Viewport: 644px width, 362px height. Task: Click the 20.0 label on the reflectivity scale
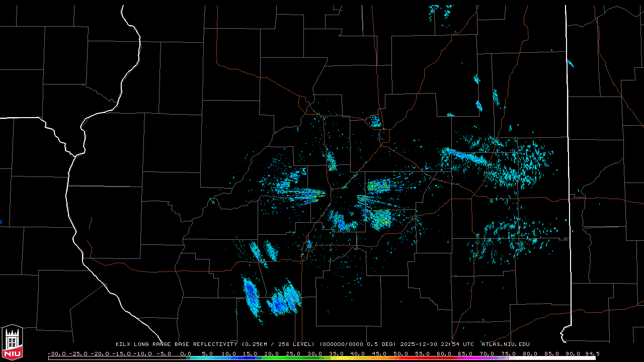tap(272, 353)
